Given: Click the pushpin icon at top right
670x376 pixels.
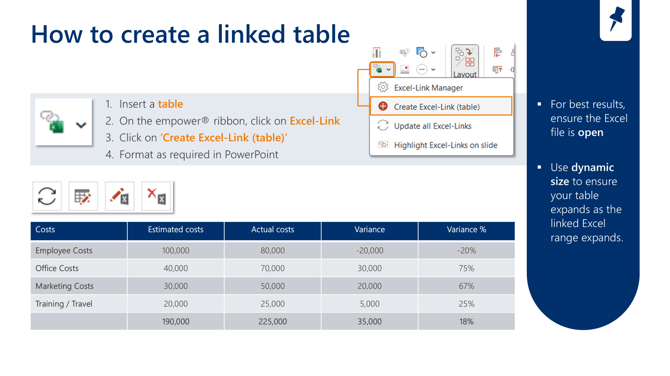Looking at the screenshot, I should [616, 20].
